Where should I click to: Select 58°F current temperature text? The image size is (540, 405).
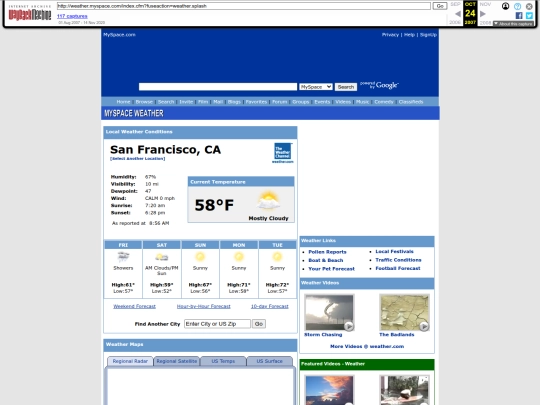click(214, 205)
